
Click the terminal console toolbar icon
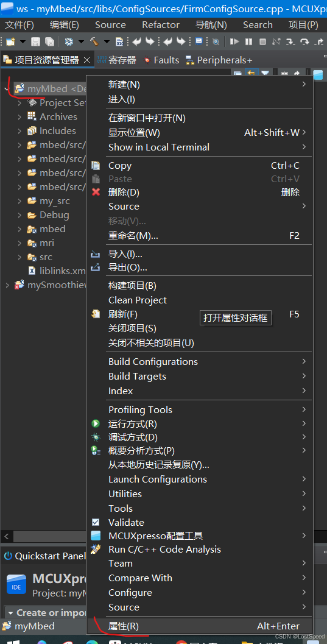[199, 41]
